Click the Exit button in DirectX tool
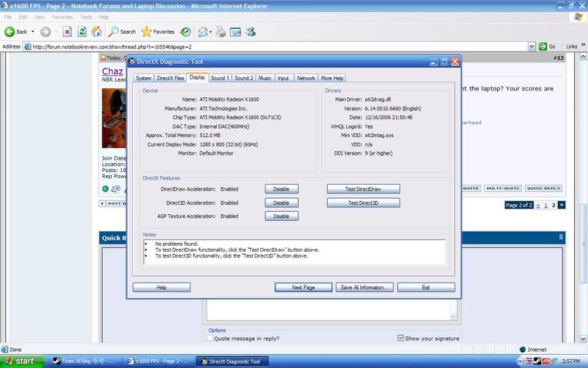 [426, 287]
